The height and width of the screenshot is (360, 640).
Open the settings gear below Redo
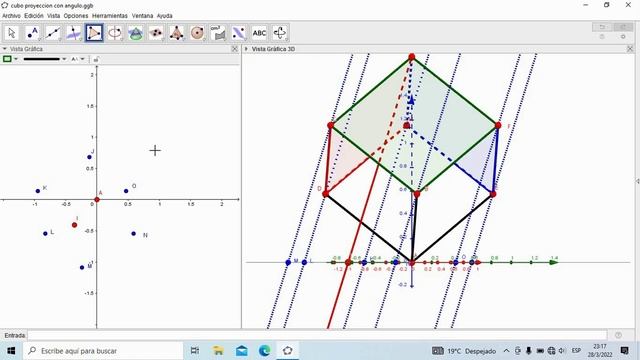coord(623,37)
